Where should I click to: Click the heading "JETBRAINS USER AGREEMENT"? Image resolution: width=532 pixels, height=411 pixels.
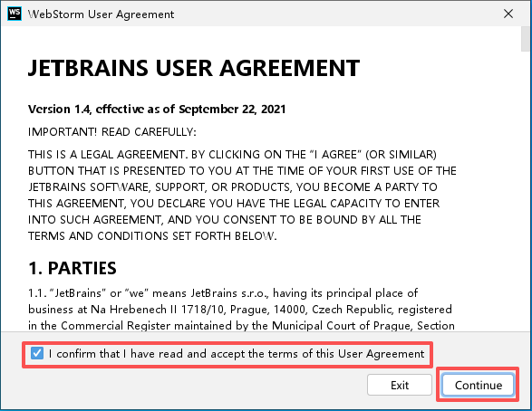click(194, 68)
